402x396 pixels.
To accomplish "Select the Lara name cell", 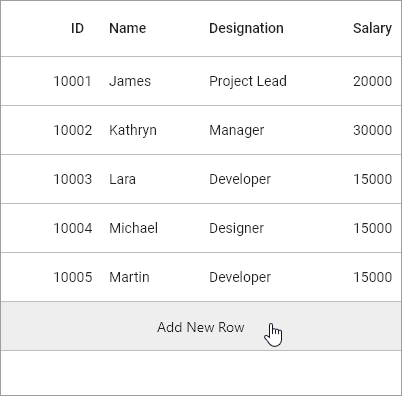I will tap(122, 179).
